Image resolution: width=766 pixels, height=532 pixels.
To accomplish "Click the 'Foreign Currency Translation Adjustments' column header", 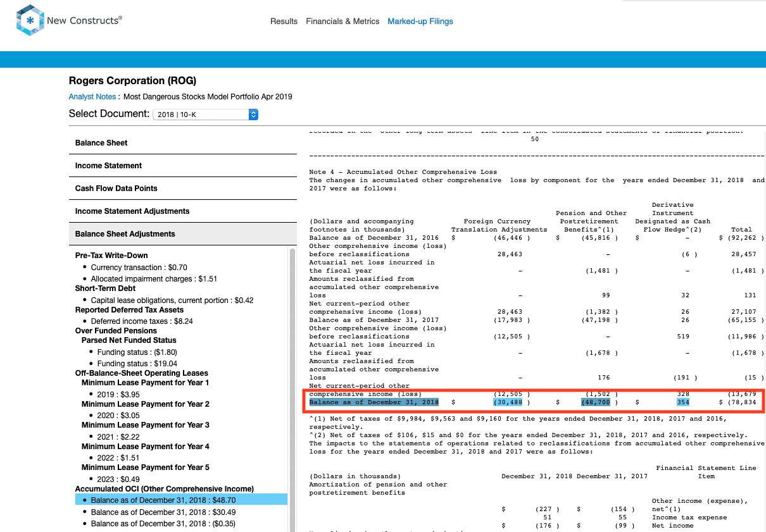I will click(x=499, y=226).
